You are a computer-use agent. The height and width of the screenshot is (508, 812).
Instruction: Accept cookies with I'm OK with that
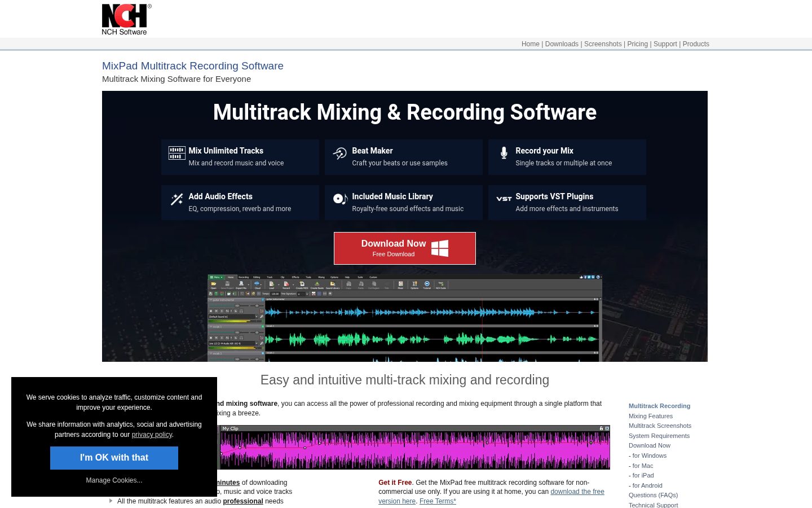tap(114, 458)
